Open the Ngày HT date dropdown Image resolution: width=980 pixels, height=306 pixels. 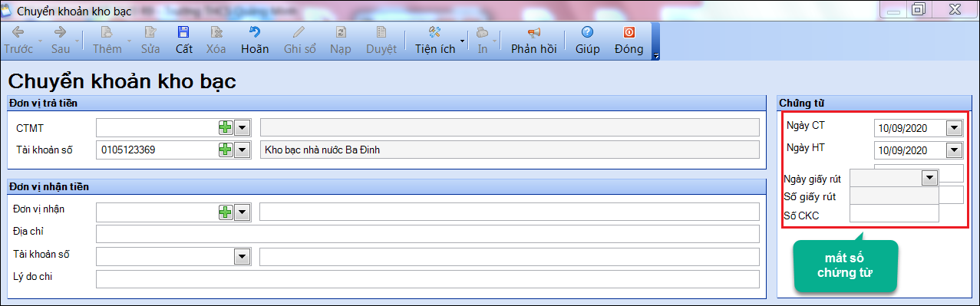(954, 150)
